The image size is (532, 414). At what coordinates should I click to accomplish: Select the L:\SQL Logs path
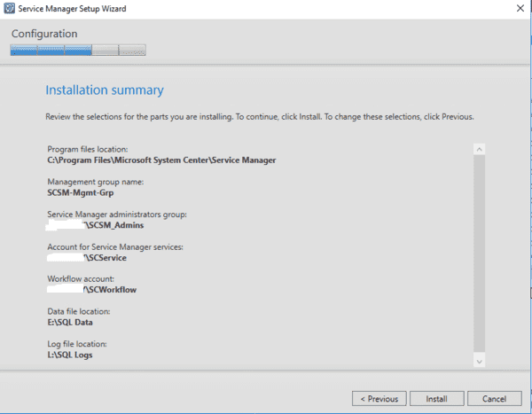tap(70, 355)
